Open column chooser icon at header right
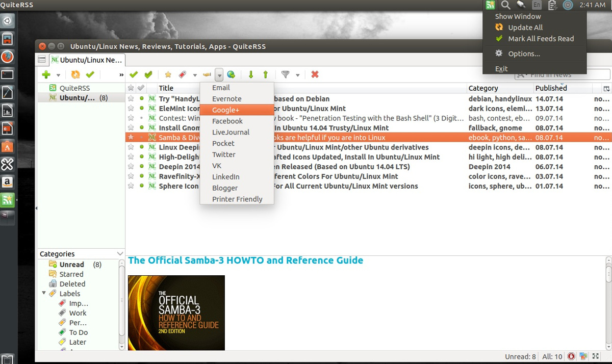The height and width of the screenshot is (364, 612). [606, 88]
